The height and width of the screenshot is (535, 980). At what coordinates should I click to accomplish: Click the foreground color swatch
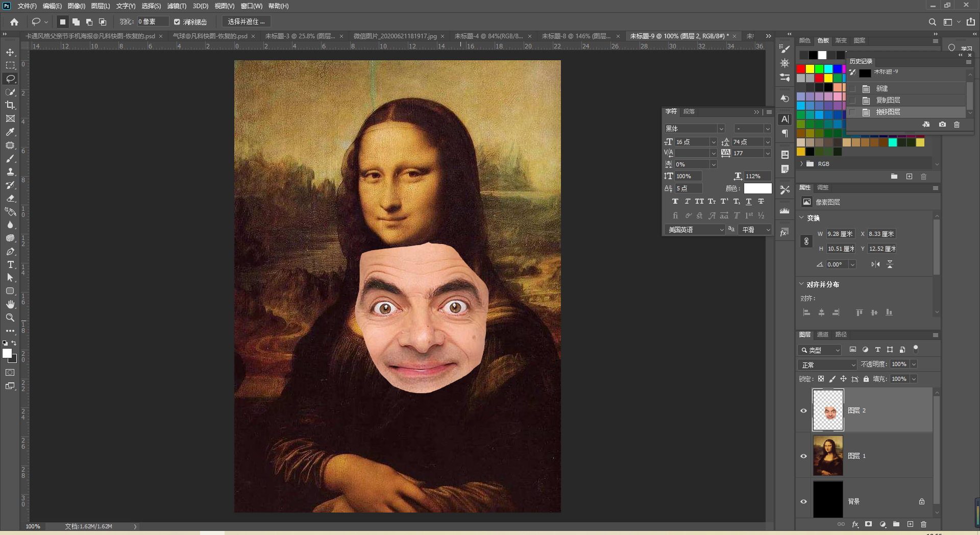click(7, 353)
